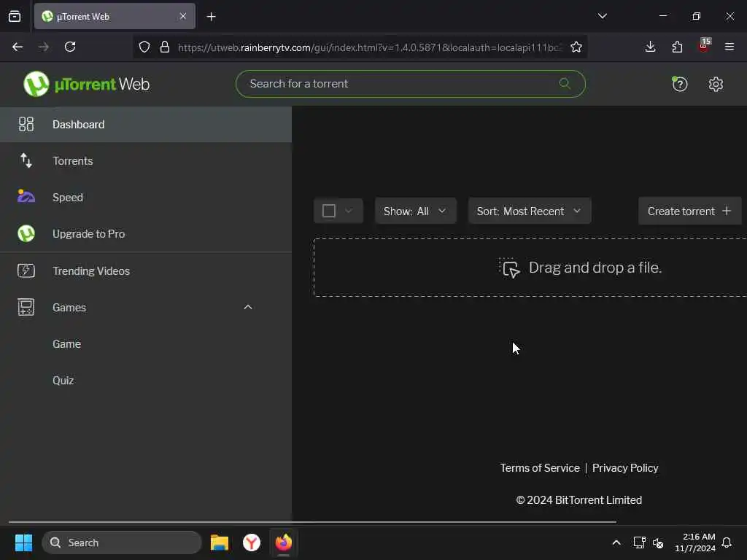Screen dimensions: 747x560
Task: Click the Windows taskbar Search box
Action: click(x=122, y=542)
